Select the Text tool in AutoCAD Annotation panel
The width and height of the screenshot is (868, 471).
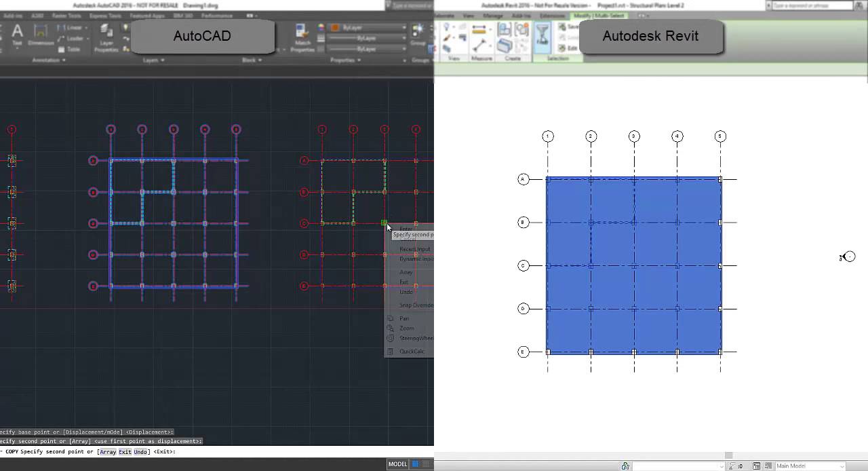coord(16,34)
